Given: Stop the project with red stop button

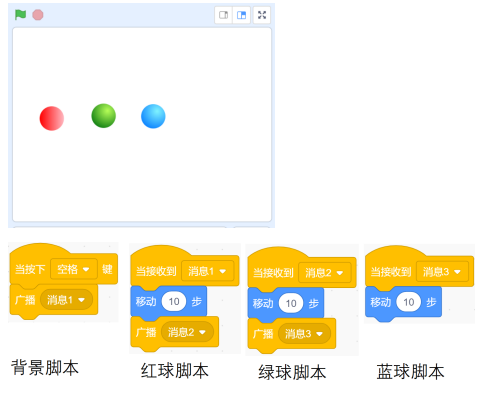Looking at the screenshot, I should coord(38,15).
